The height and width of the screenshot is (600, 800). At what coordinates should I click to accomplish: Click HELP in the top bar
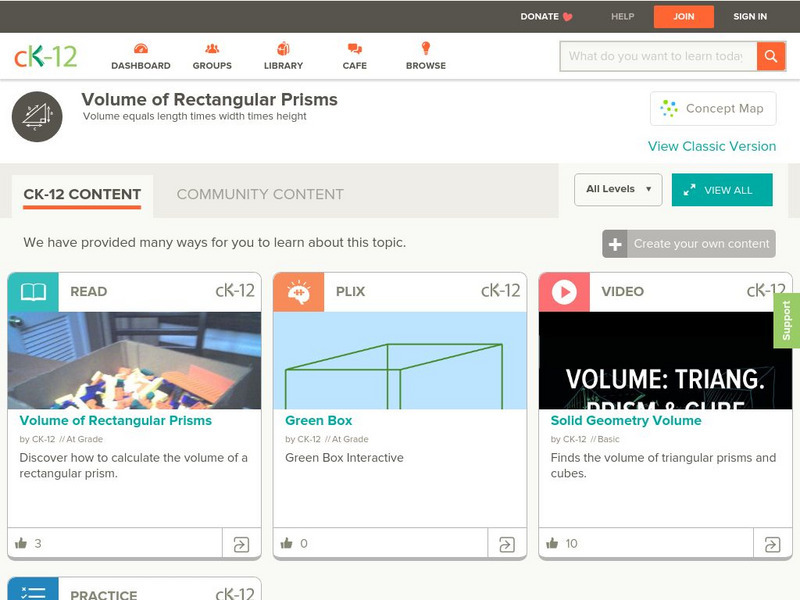pos(622,16)
